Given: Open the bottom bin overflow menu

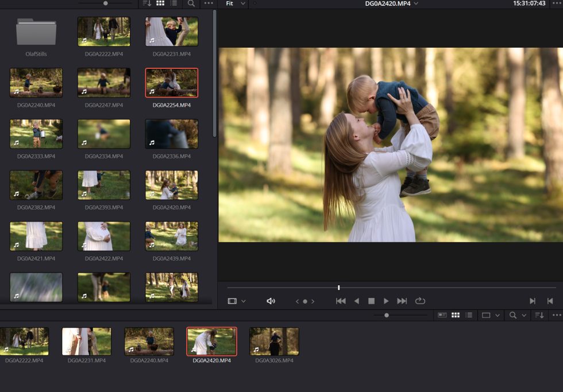Looking at the screenshot, I should 556,315.
